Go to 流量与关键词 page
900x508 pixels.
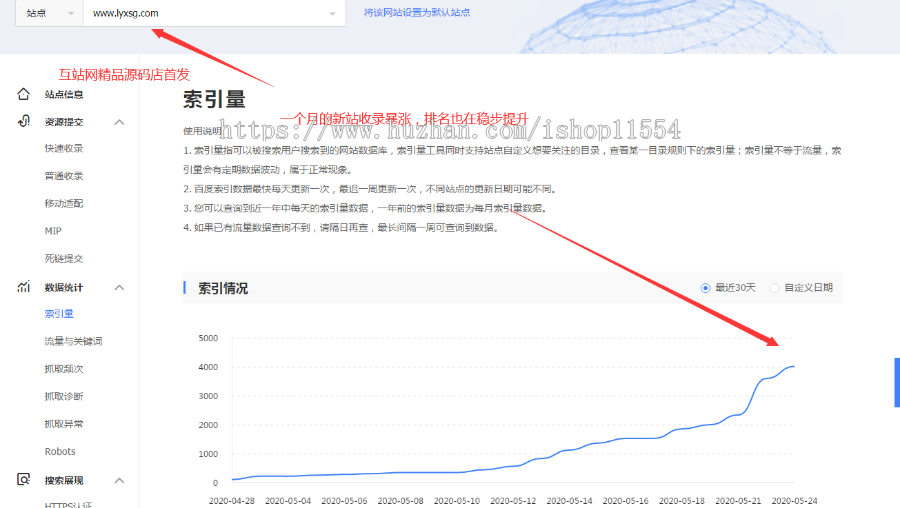(73, 342)
